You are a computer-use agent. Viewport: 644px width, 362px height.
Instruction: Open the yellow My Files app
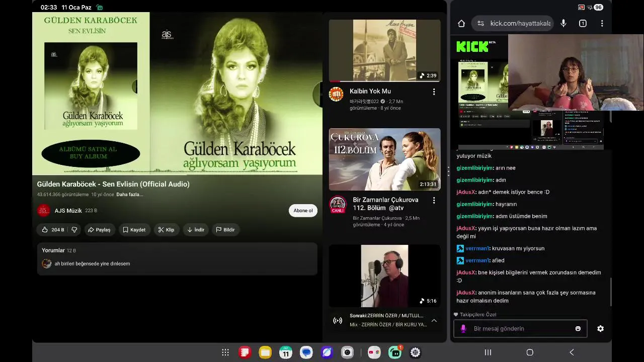tap(265, 352)
